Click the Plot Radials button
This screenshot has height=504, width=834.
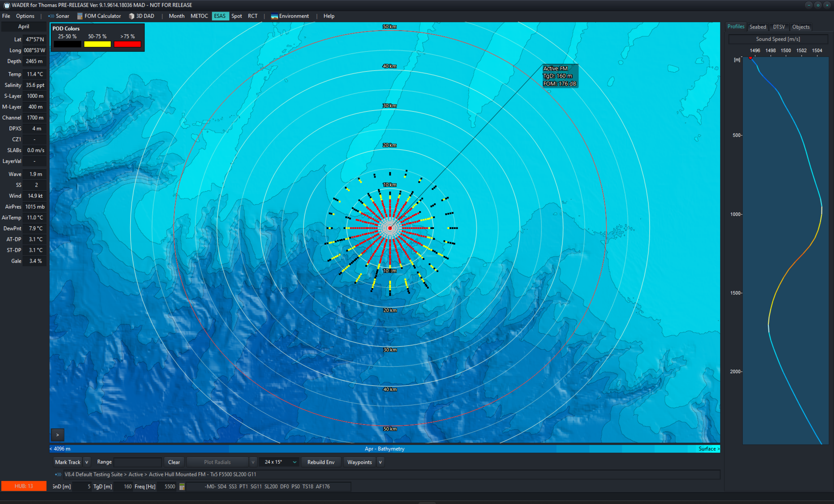click(217, 462)
